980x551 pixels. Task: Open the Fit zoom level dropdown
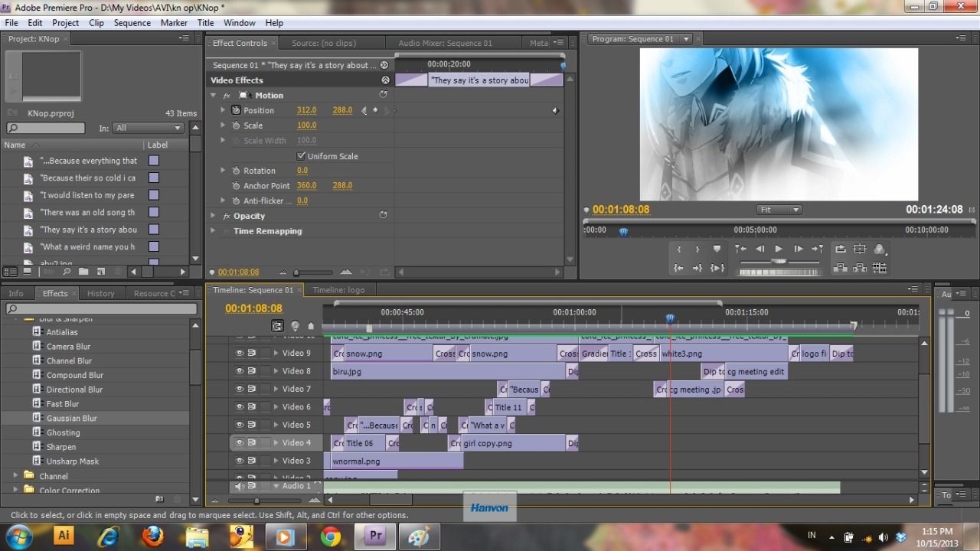[x=779, y=210]
